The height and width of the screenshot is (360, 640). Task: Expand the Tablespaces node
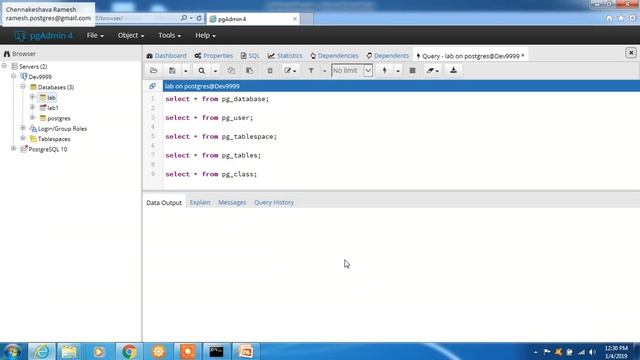pyautogui.click(x=23, y=138)
